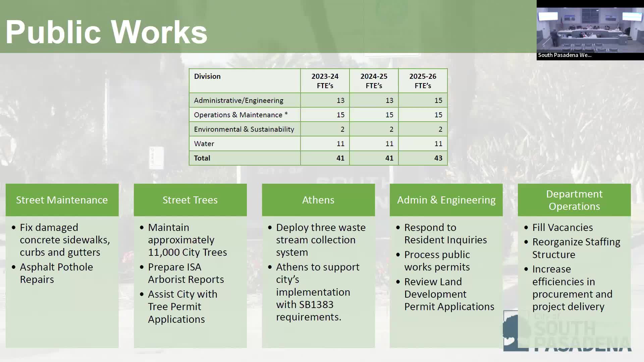Select the Street Maintenance header box
Screen dimensions: 644x362
pos(62,200)
